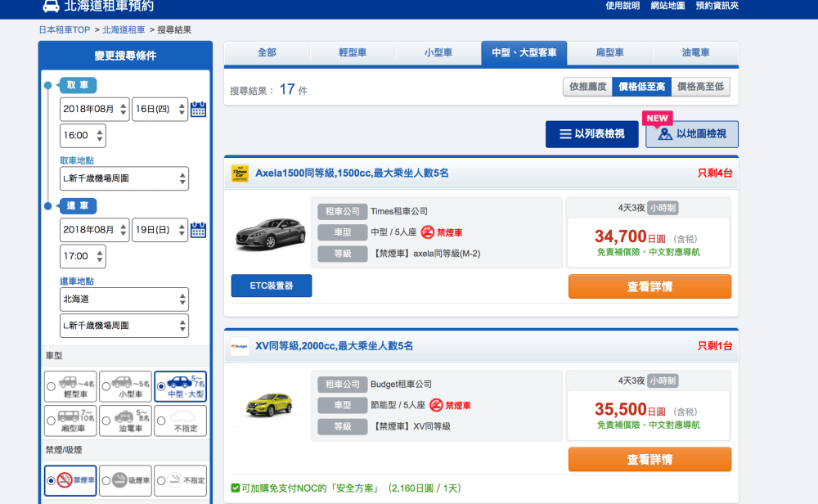Click 查看詳情 for the Axela car
Viewport: 818px width, 504px height.
(649, 286)
